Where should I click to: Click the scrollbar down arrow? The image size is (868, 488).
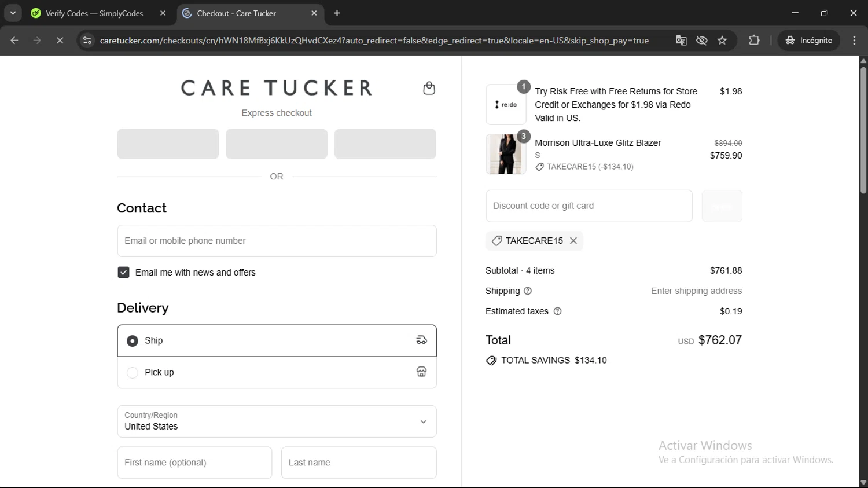[x=863, y=482]
